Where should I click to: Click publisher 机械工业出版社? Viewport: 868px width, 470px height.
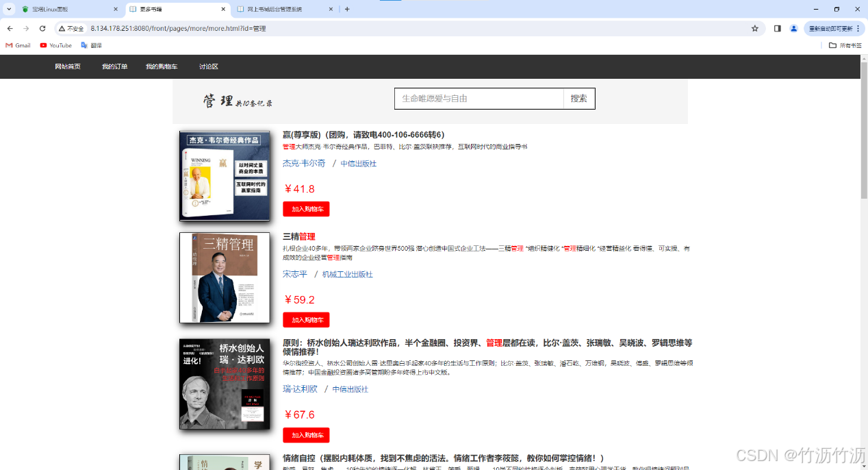pyautogui.click(x=348, y=274)
